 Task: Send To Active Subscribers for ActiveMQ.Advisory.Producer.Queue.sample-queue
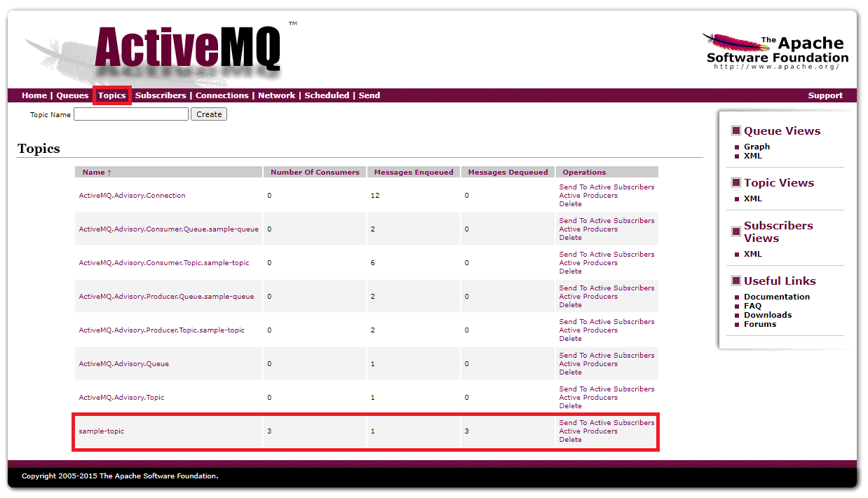pyautogui.click(x=606, y=288)
